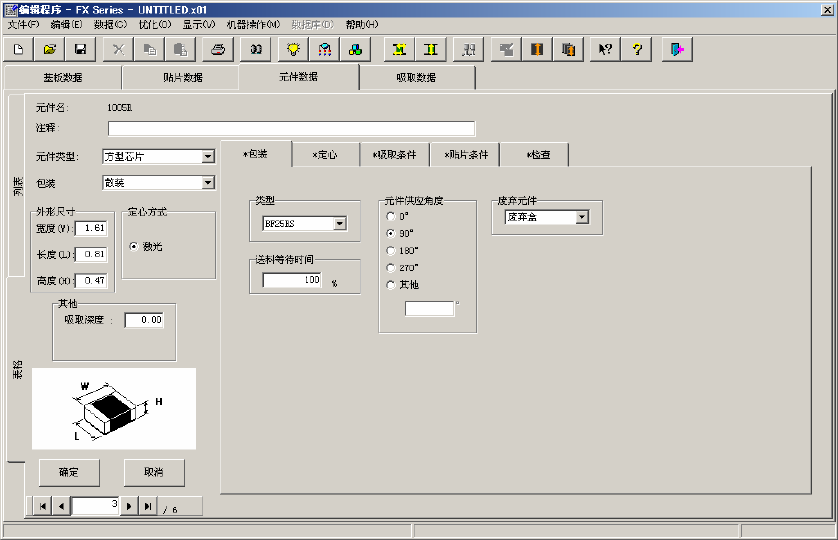Click the exit door icon in toolbar
The height and width of the screenshot is (540, 838).
(x=677, y=48)
